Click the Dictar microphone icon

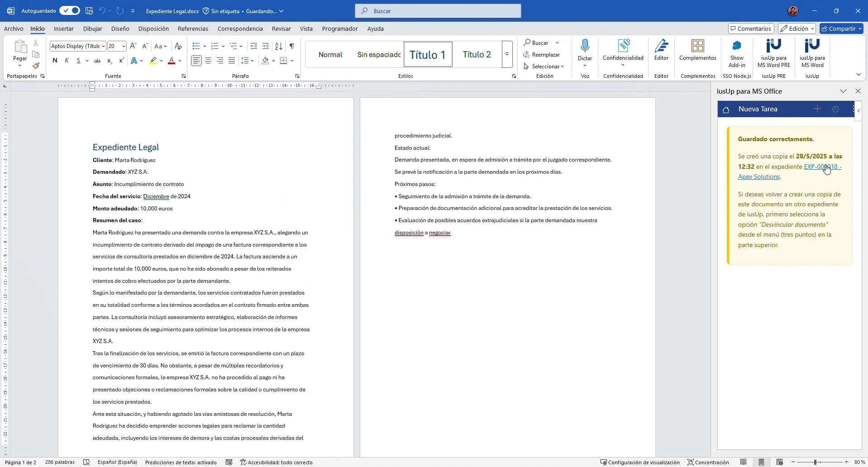(x=585, y=46)
